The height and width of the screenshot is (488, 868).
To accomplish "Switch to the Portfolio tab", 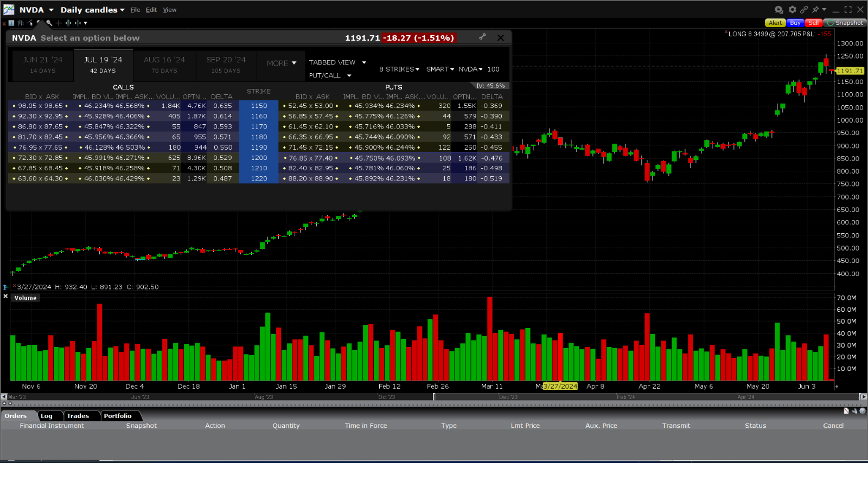I will point(119,416).
